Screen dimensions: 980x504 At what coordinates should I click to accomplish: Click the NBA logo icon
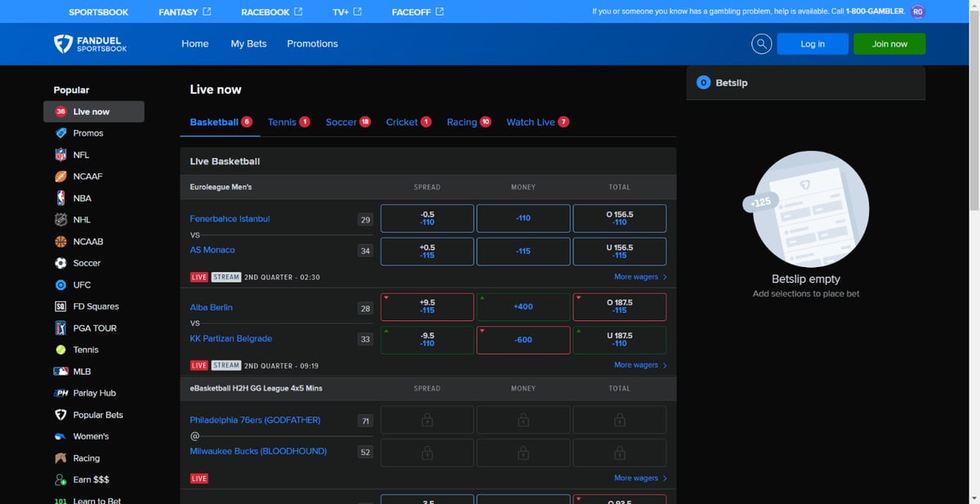pyautogui.click(x=60, y=198)
